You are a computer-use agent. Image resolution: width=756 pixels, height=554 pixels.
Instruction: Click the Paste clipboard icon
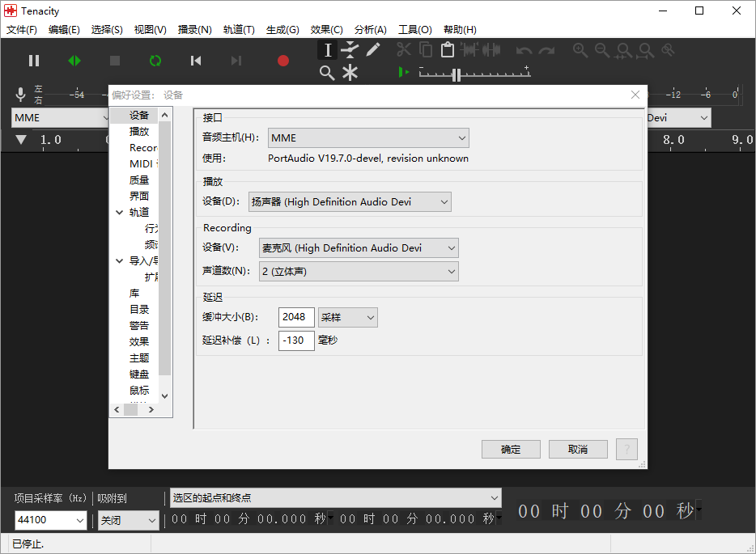[448, 49]
